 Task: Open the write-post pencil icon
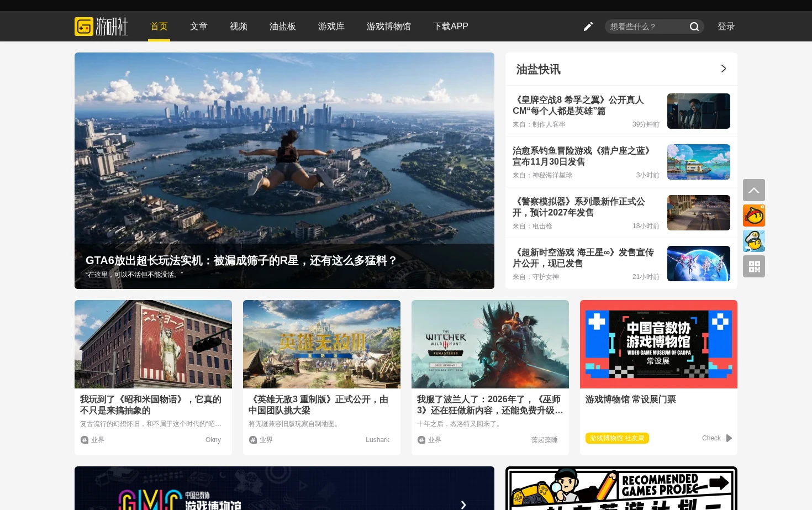click(588, 27)
